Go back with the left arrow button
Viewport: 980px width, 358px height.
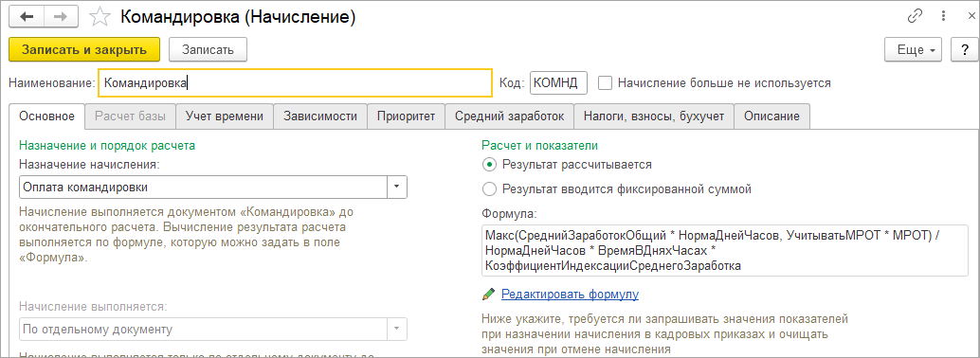(27, 17)
